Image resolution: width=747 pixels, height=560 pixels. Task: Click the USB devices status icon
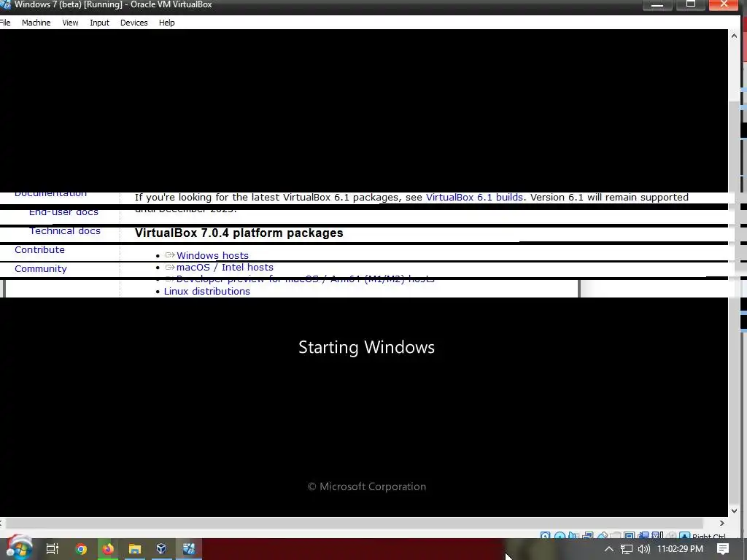tap(603, 535)
